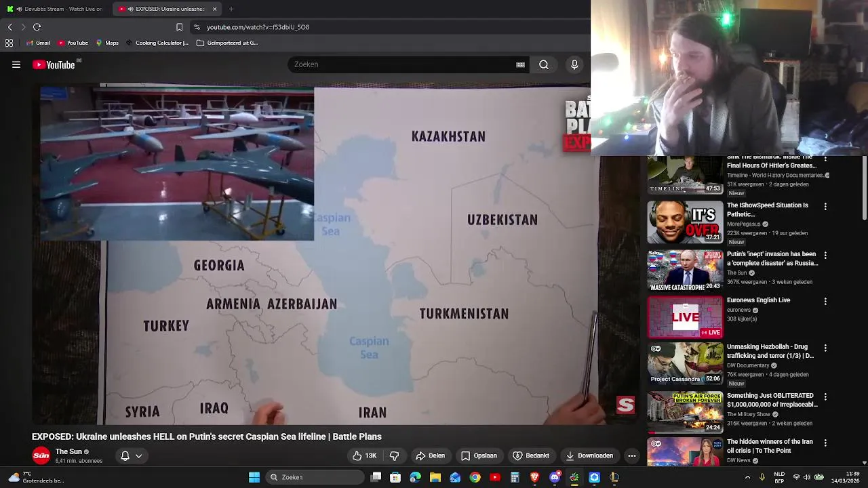Open more actions three-dot menu below video
Image resolution: width=868 pixels, height=488 pixels.
(x=631, y=455)
